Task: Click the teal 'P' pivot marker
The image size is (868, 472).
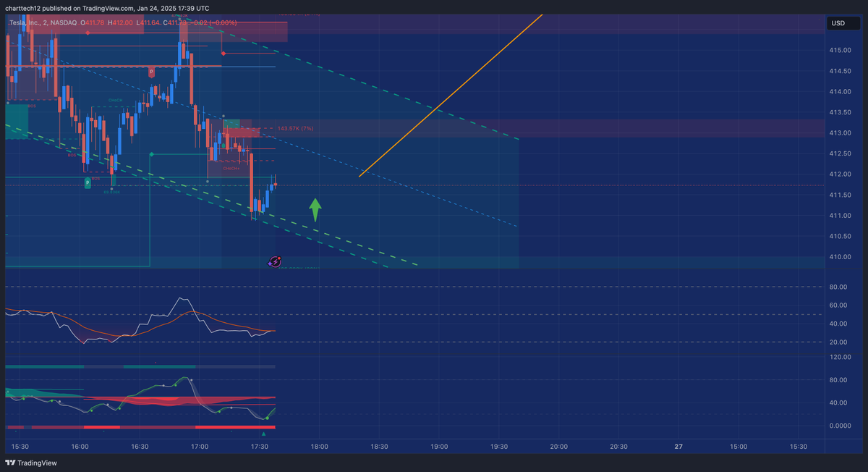Action: 88,183
